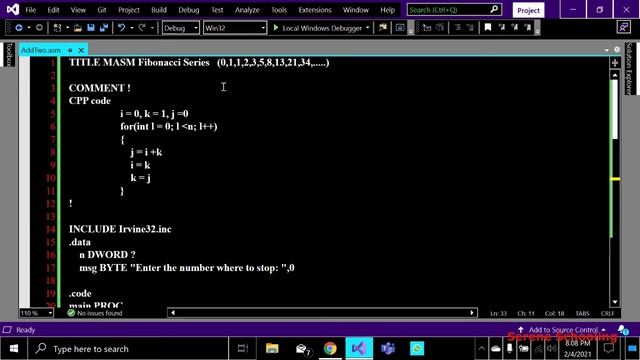
Task: Click the New Project toolbar icon
Action: (x=57, y=28)
